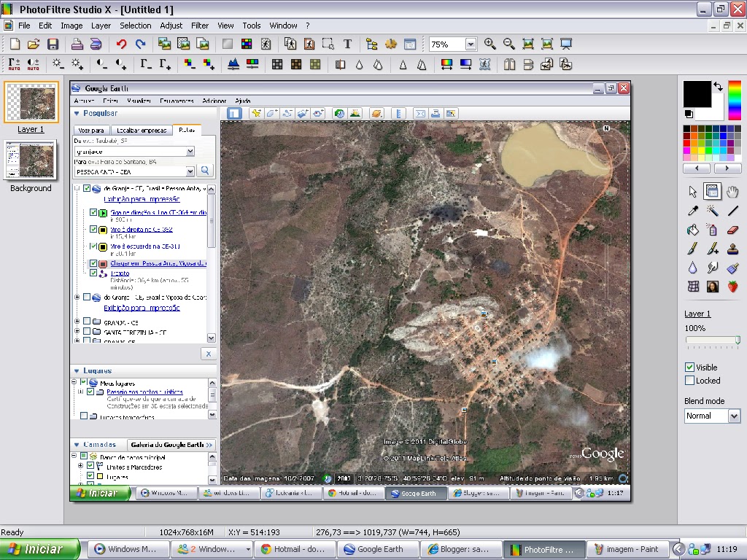The image size is (747, 560).
Task: Open the Blend mode Normal dropdown
Action: click(x=734, y=416)
